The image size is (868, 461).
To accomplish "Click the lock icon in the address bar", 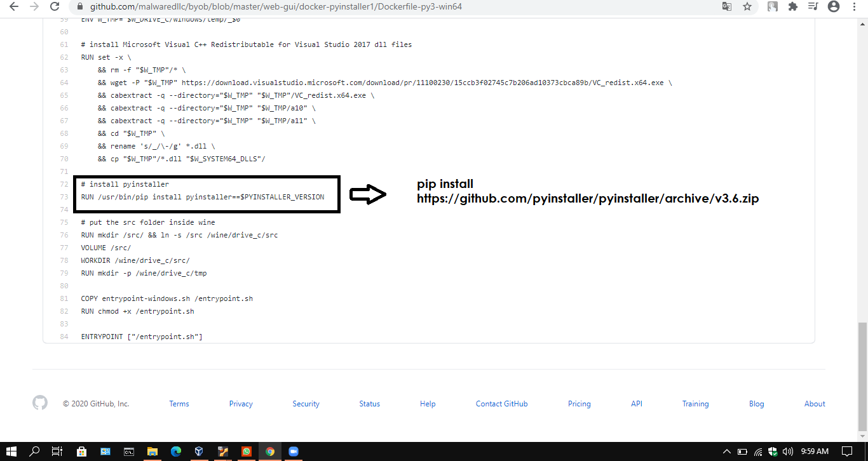I will 79,8.
